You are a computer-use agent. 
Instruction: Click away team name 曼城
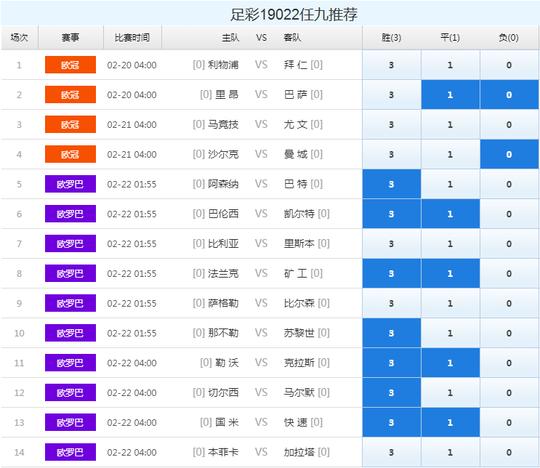[x=295, y=154]
